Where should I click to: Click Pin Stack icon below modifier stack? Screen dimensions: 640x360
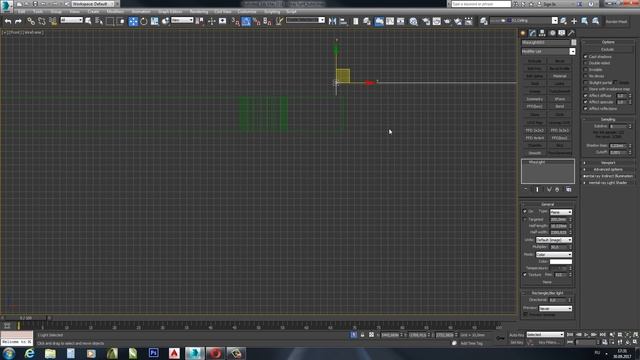pyautogui.click(x=526, y=189)
